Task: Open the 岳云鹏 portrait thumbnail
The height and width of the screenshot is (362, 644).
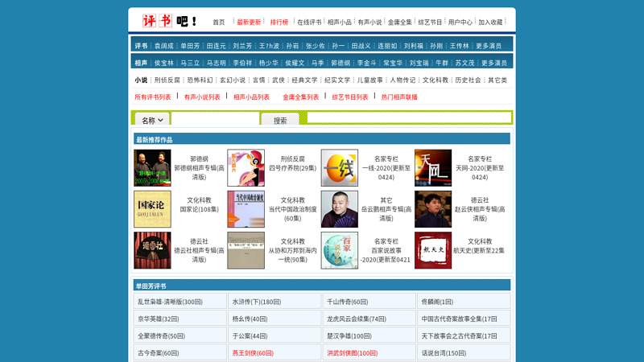Action: [x=340, y=209]
